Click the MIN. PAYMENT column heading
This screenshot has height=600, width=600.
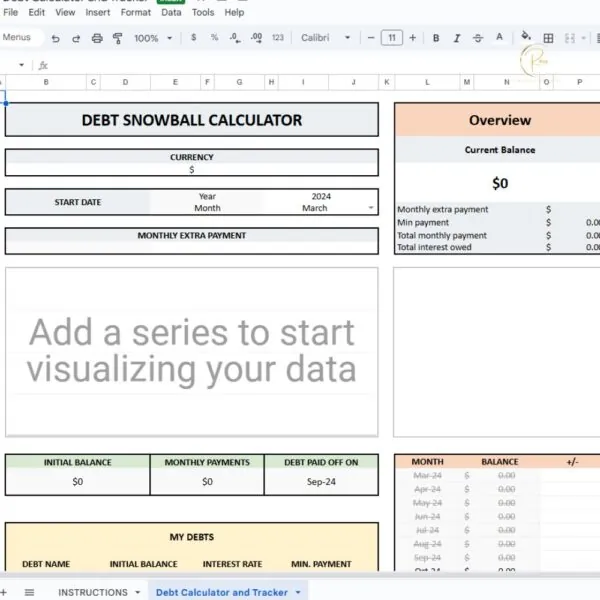click(x=321, y=564)
